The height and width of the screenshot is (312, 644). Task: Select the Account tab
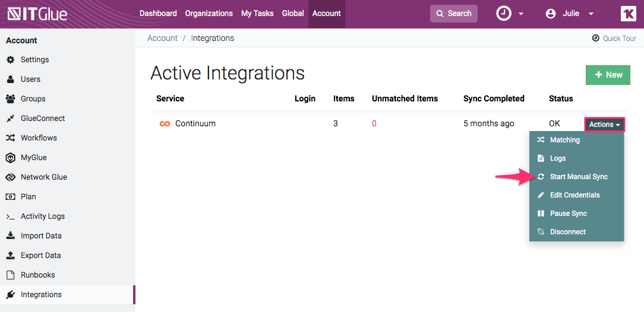click(x=327, y=14)
